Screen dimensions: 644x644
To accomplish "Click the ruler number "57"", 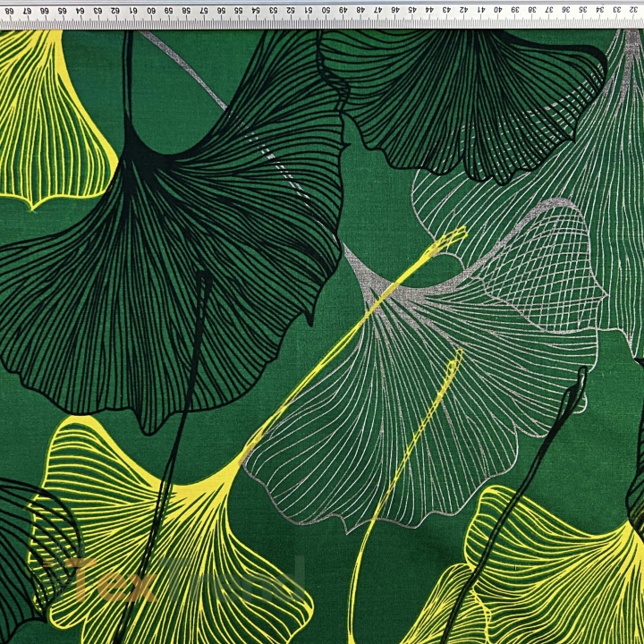I will tap(203, 10).
